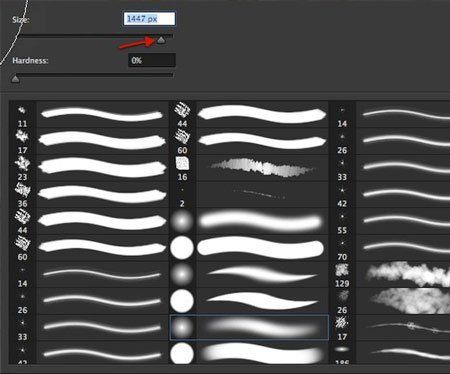The width and height of the screenshot is (450, 374).
Task: Choose the size 16 textured square brush preset
Action: point(249,168)
